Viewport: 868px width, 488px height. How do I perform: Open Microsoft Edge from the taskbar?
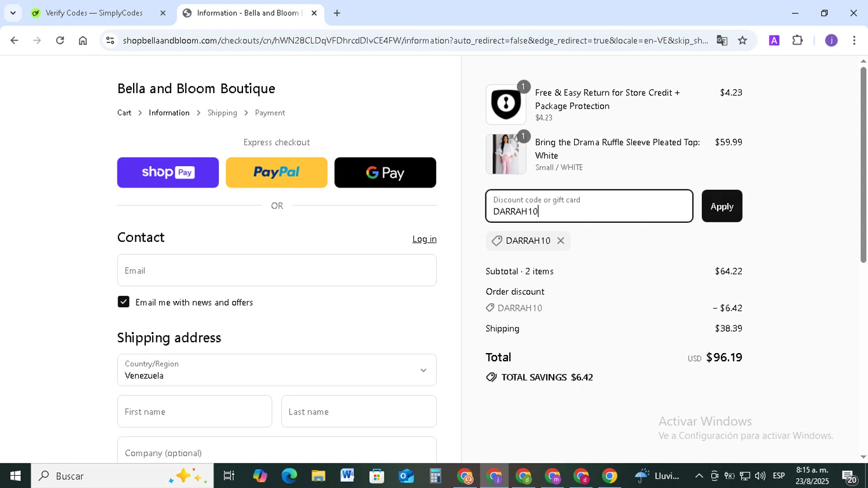coord(289,476)
